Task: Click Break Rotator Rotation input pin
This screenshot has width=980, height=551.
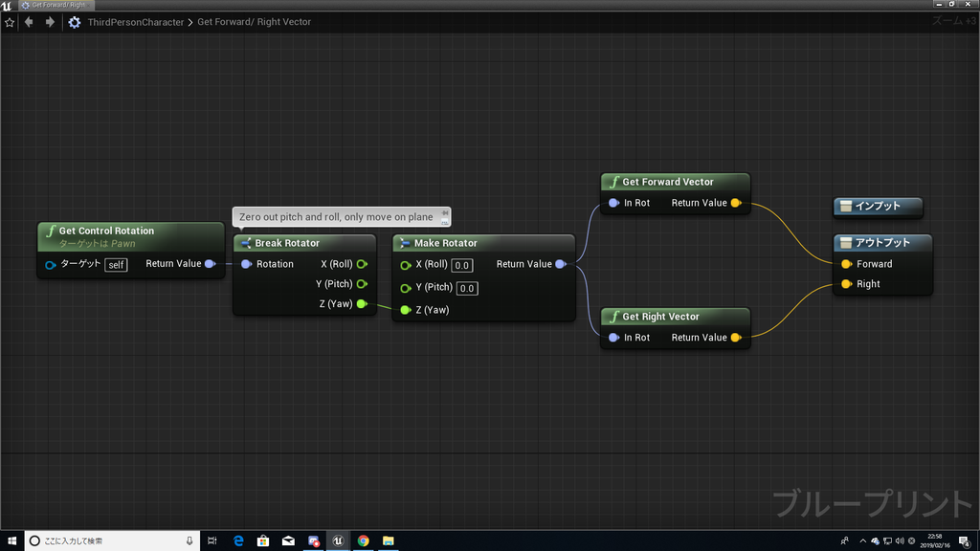Action: click(246, 264)
